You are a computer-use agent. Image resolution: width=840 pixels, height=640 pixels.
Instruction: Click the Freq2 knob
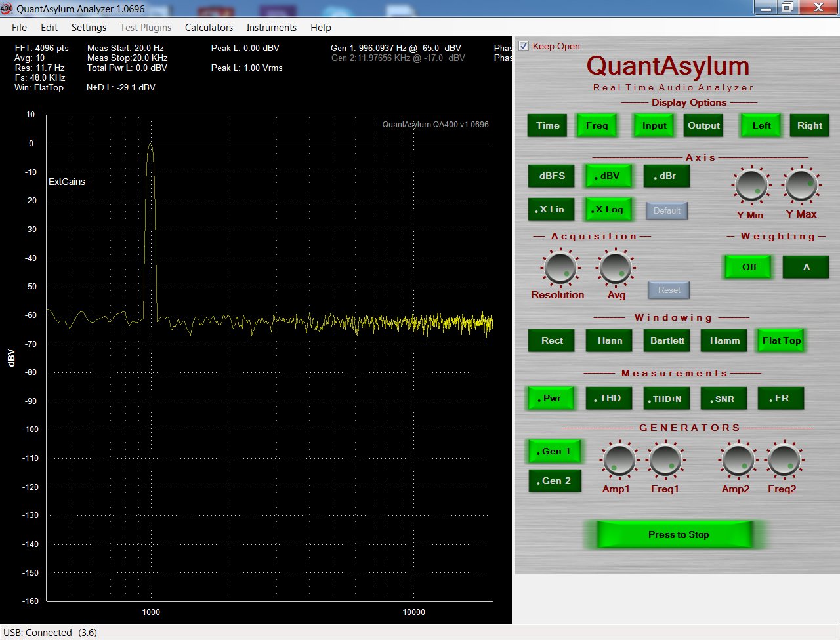click(784, 460)
